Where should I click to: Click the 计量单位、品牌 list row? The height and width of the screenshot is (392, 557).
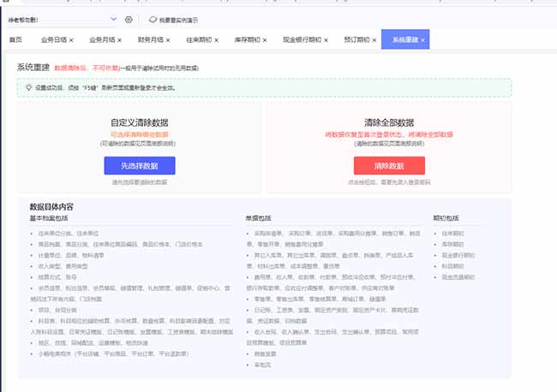71,255
